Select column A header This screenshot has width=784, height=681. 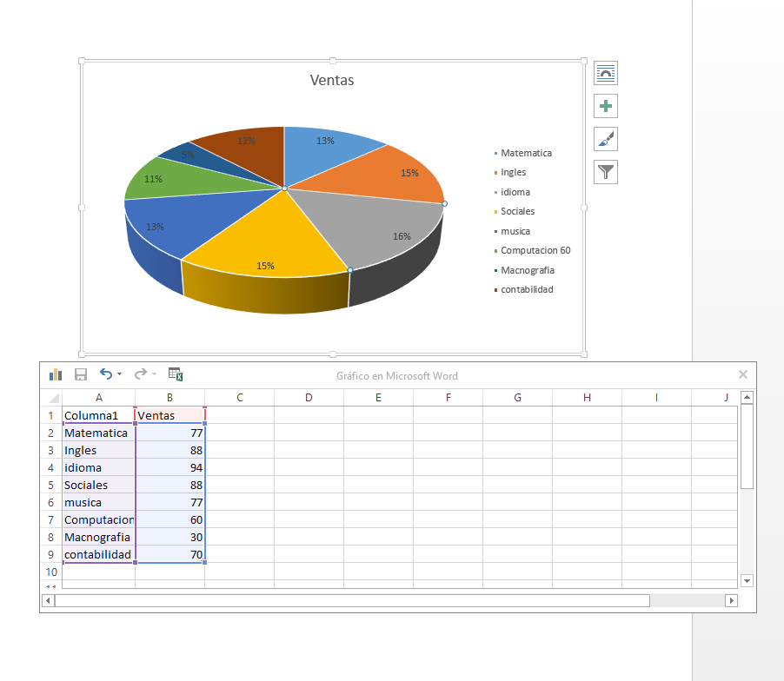98,398
